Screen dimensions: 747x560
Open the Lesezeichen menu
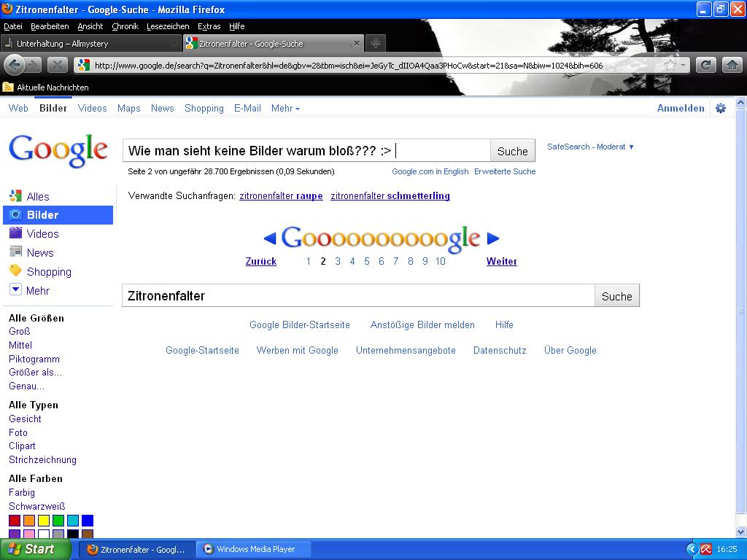pyautogui.click(x=168, y=26)
